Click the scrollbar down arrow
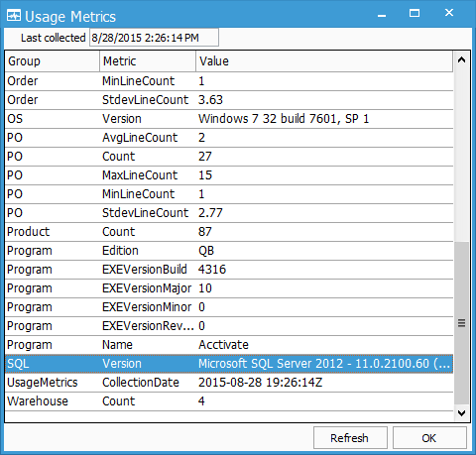 (x=461, y=412)
